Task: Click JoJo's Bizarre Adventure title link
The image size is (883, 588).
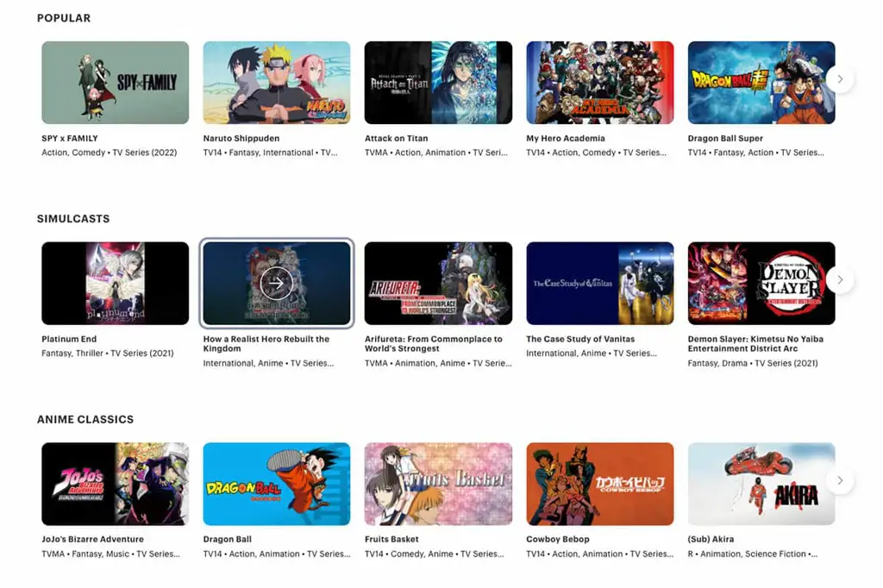Action: [x=92, y=539]
